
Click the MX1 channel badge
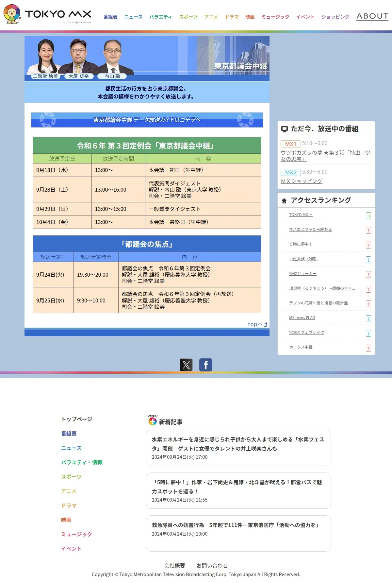[x=291, y=144]
